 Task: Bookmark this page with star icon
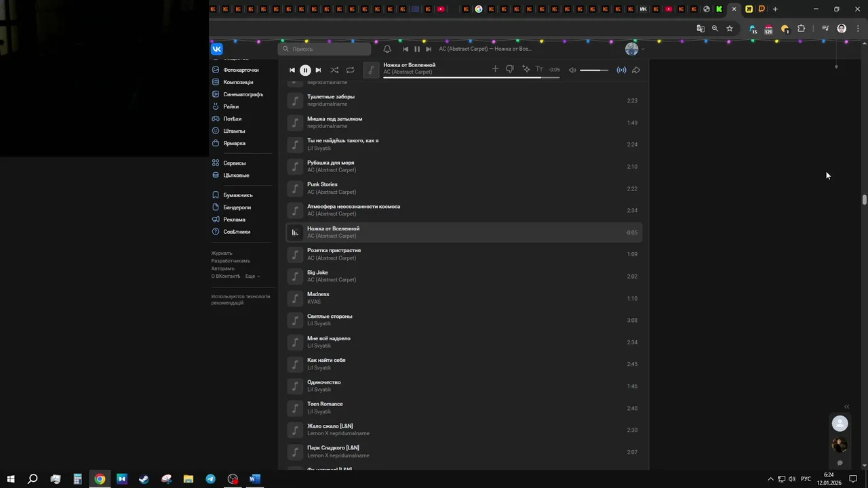[x=730, y=28]
